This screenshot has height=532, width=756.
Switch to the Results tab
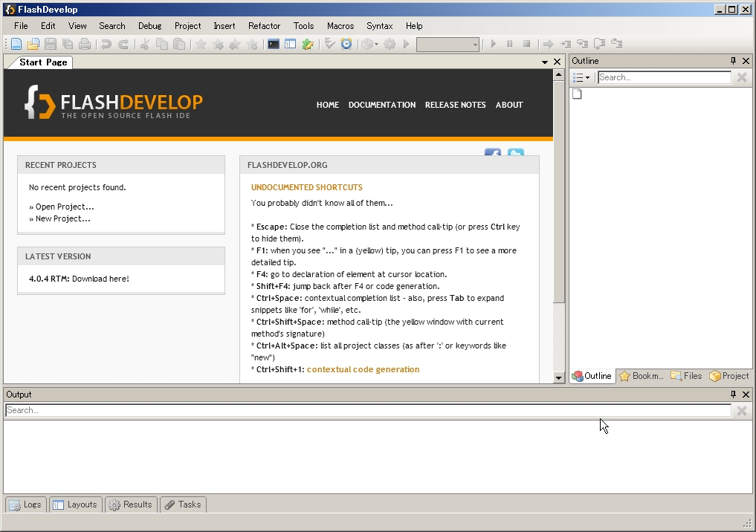131,505
